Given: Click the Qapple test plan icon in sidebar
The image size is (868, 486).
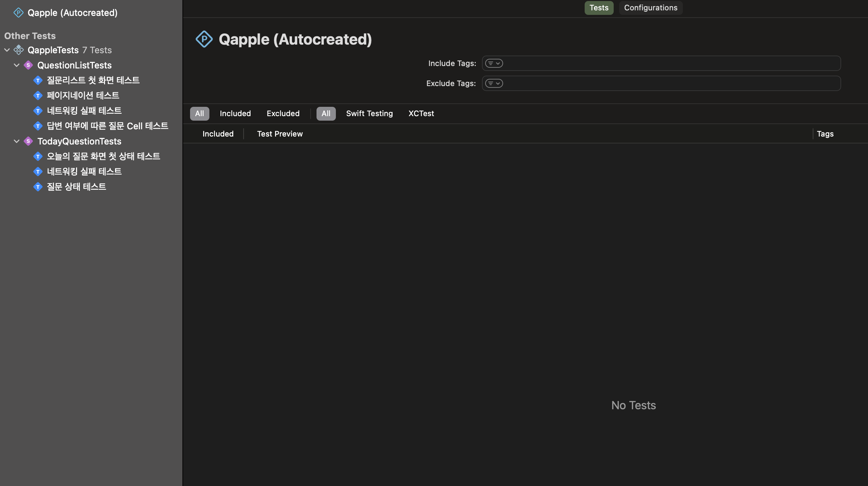Looking at the screenshot, I should 18,13.
